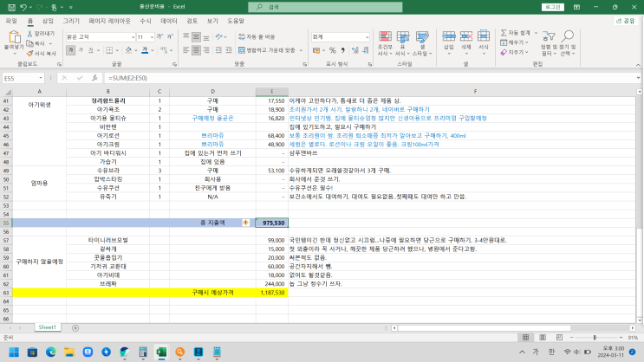644x362 pixels.
Task: Open Excel from the Windows taskbar
Action: click(x=159, y=352)
